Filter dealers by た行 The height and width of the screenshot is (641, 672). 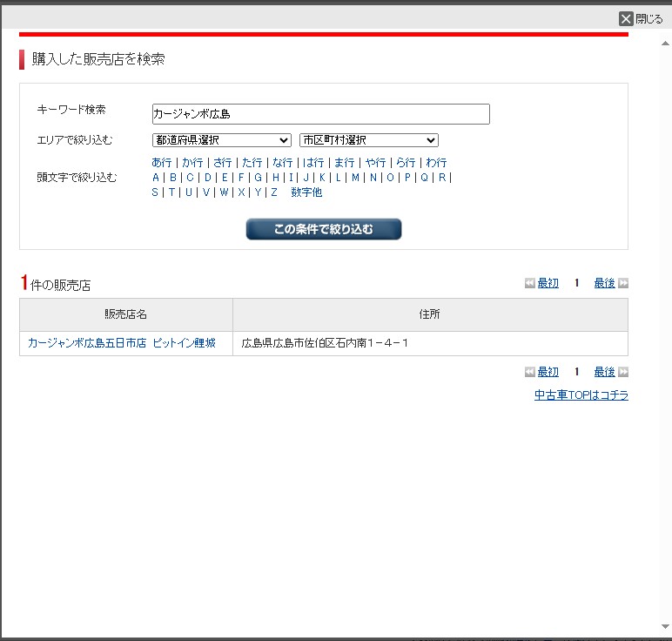coord(252,163)
